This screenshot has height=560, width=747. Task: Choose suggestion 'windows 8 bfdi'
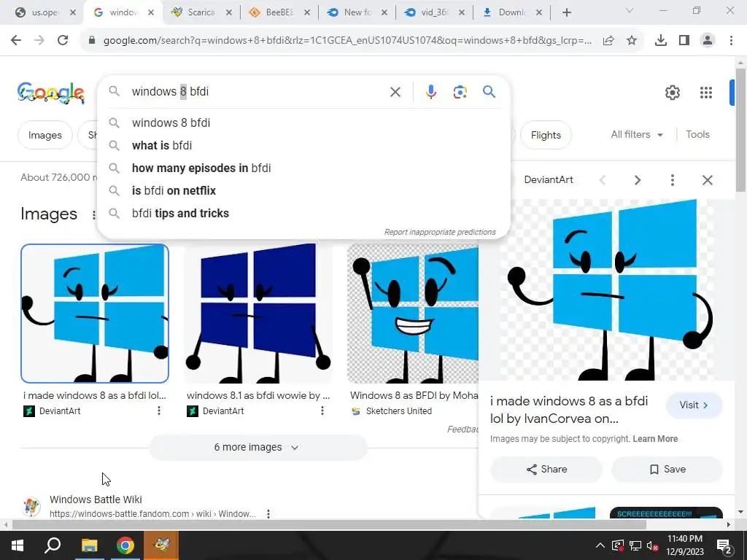coord(303,122)
